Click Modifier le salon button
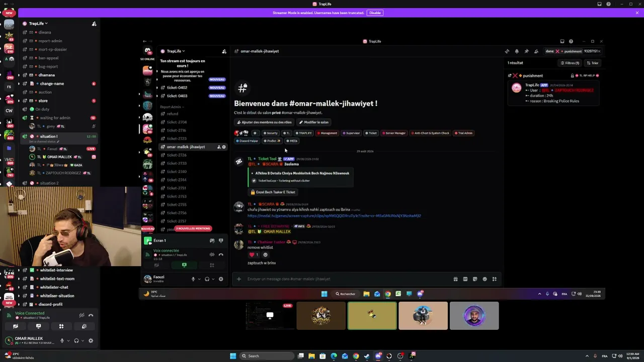Image resolution: width=644 pixels, height=362 pixels. (313, 122)
